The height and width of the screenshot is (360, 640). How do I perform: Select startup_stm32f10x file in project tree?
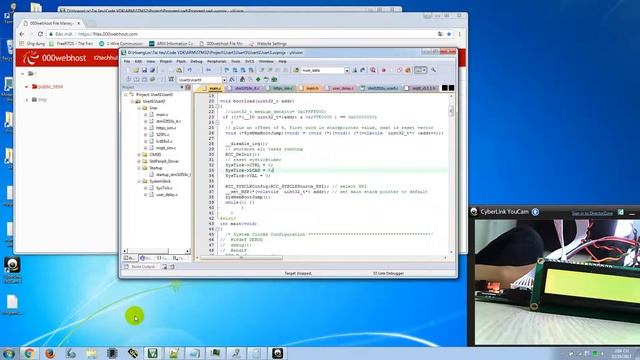[173, 175]
